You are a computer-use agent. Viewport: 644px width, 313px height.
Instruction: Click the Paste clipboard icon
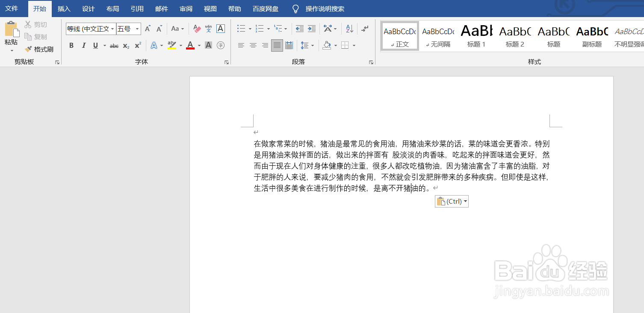pyautogui.click(x=12, y=29)
